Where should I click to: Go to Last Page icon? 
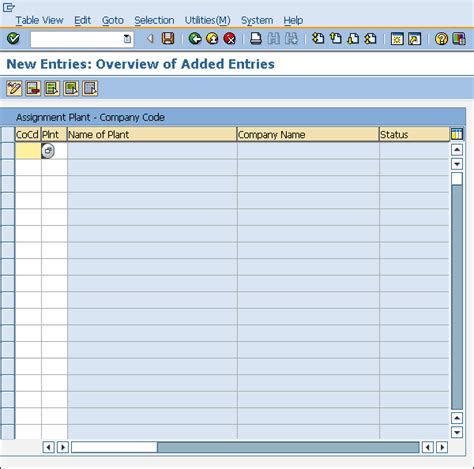(x=370, y=39)
